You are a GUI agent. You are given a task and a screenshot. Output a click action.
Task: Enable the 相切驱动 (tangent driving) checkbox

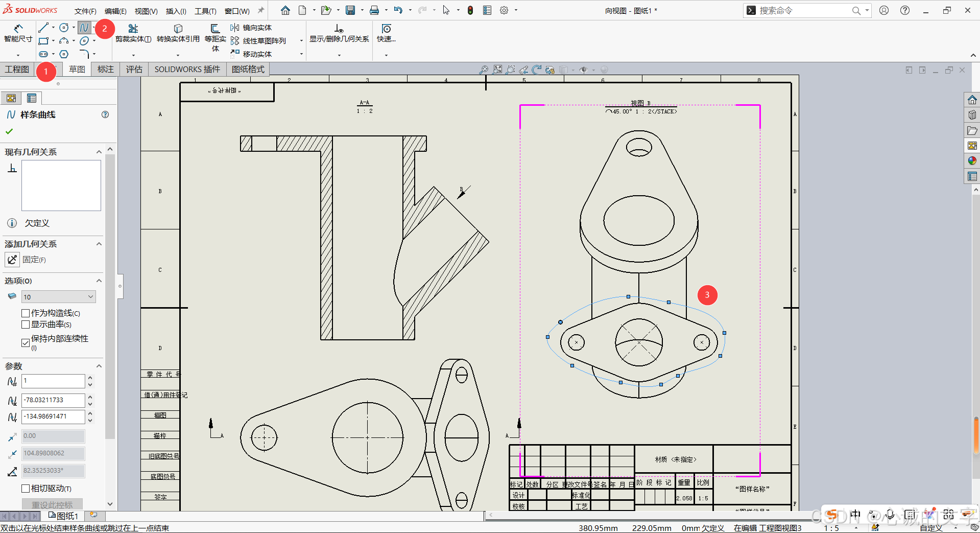pos(26,489)
